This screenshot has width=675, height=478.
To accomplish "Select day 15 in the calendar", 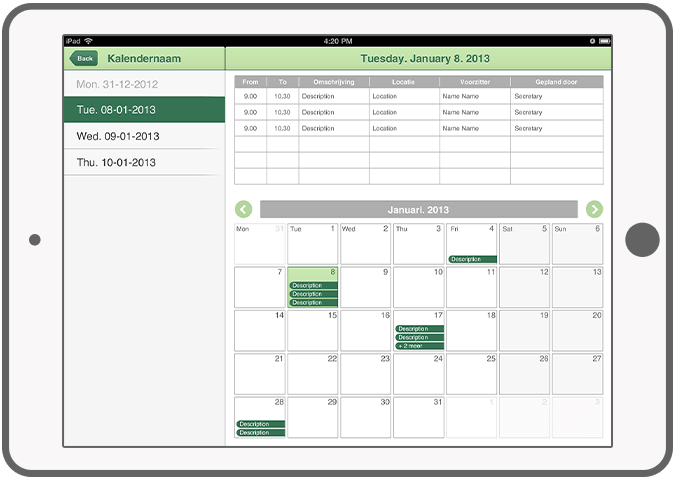I will 313,330.
